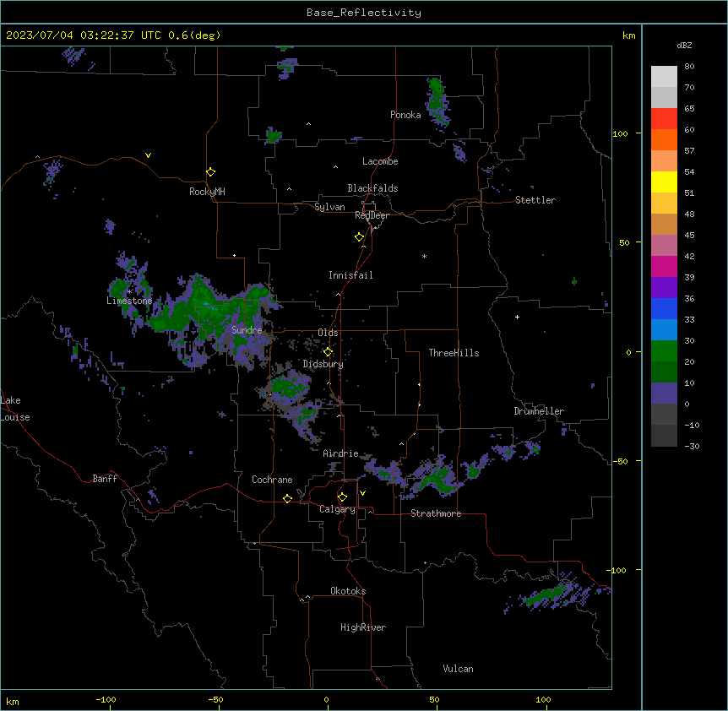The width and height of the screenshot is (728, 711).
Task: Select the white 70-80 dBZ legend swatch
Action: pyautogui.click(x=664, y=77)
